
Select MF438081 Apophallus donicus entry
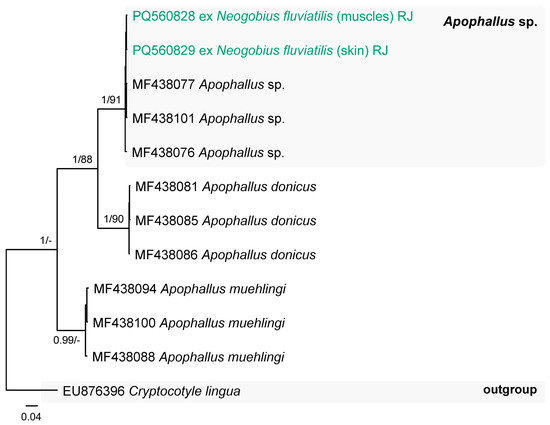(x=226, y=187)
